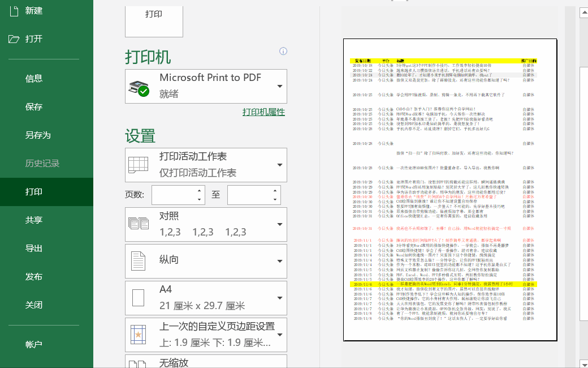Click the start page number field
This screenshot has width=588, height=368.
coord(174,195)
